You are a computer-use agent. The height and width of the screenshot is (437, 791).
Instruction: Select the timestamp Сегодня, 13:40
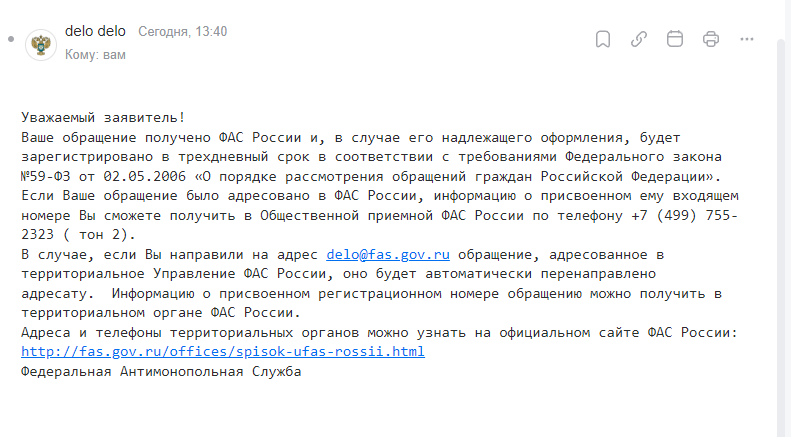(183, 31)
